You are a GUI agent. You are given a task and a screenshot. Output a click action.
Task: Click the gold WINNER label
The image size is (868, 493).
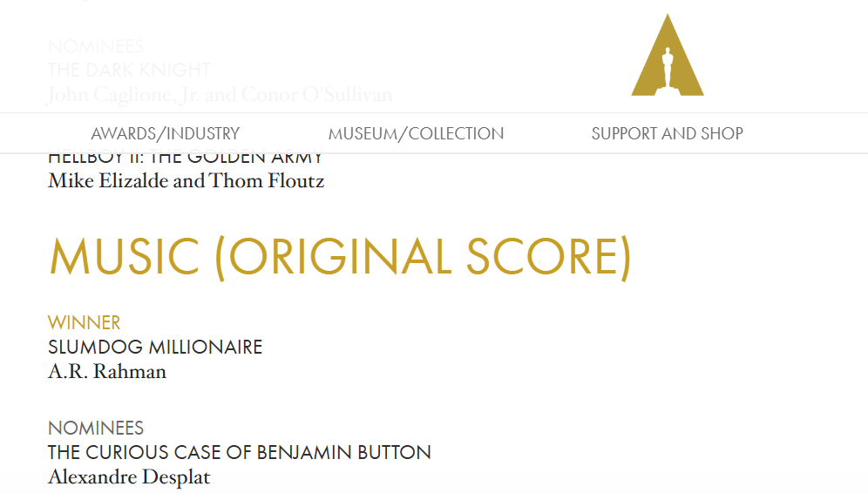(x=84, y=322)
